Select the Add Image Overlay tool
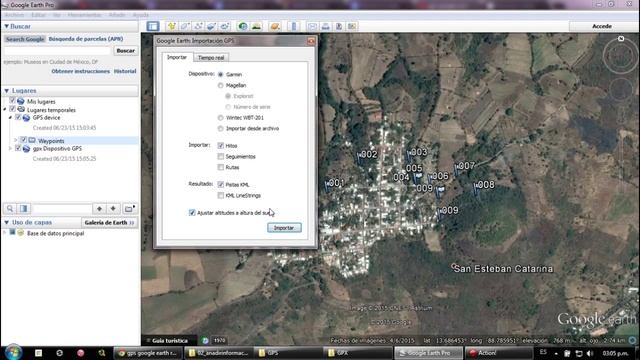This screenshot has width=640, height=360. pos(211,26)
